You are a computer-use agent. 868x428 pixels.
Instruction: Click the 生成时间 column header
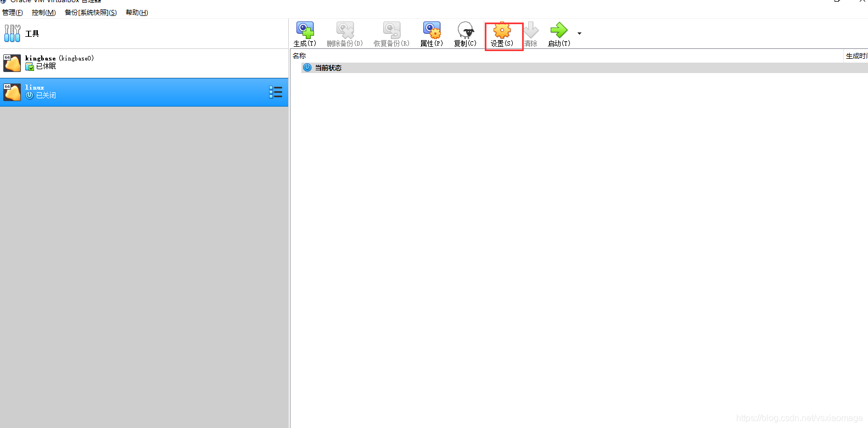click(856, 56)
